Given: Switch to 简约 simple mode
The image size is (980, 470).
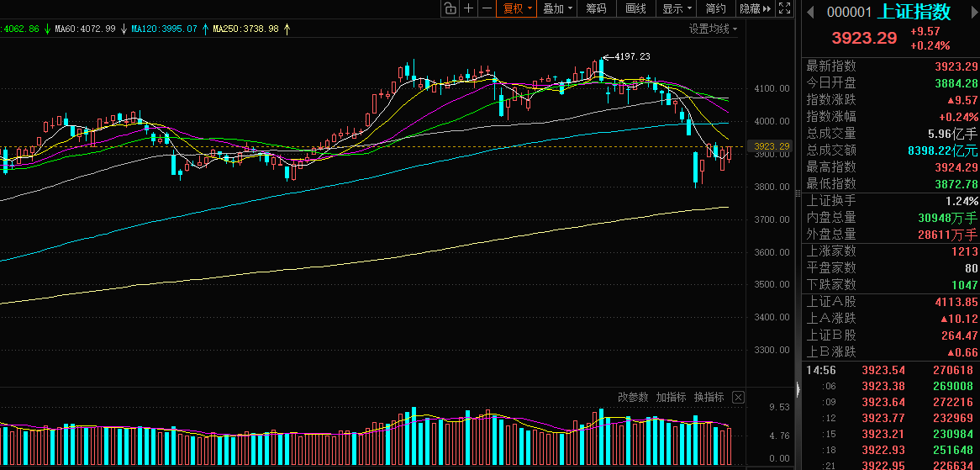Looking at the screenshot, I should 716,8.
